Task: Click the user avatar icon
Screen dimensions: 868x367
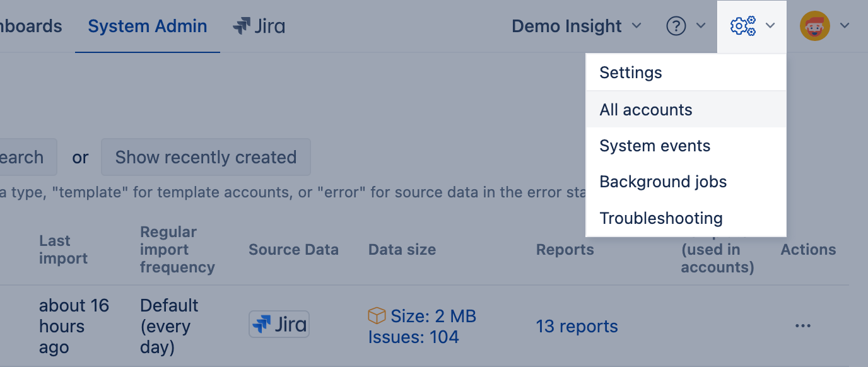Action: pos(815,26)
